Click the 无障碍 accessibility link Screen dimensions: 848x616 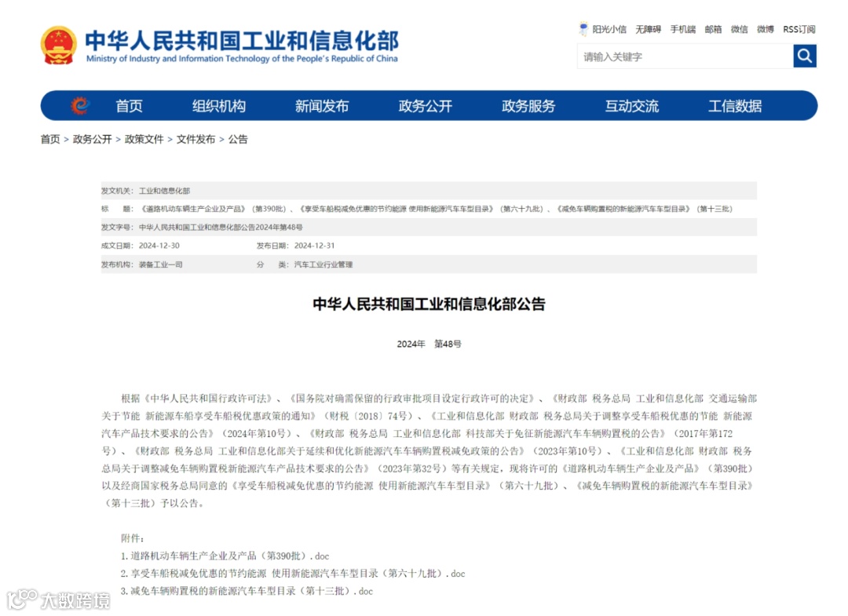point(648,29)
